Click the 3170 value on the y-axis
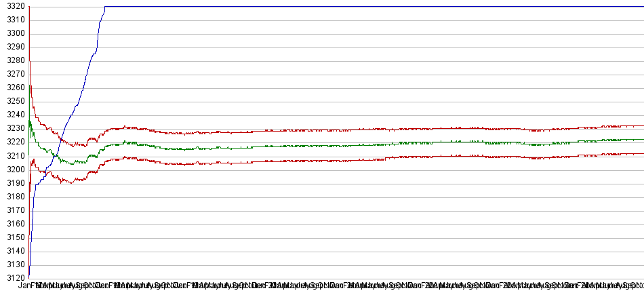Screen dimensions: 644x295 [x=13, y=210]
